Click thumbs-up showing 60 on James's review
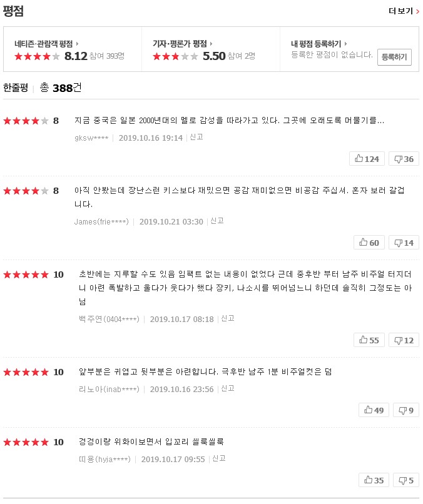 coord(369,243)
